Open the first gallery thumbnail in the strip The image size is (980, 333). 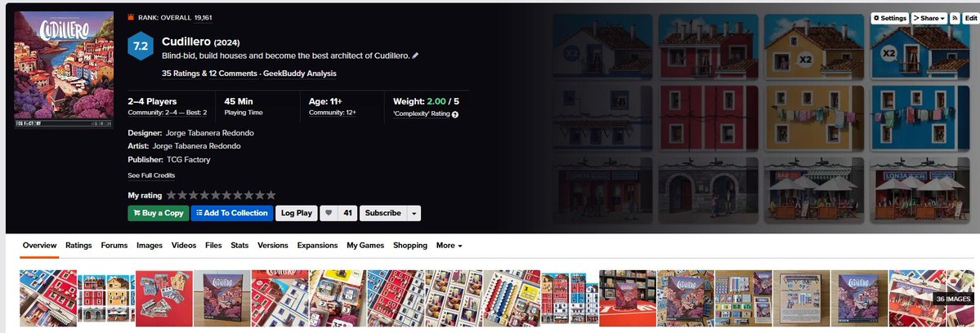click(48, 298)
